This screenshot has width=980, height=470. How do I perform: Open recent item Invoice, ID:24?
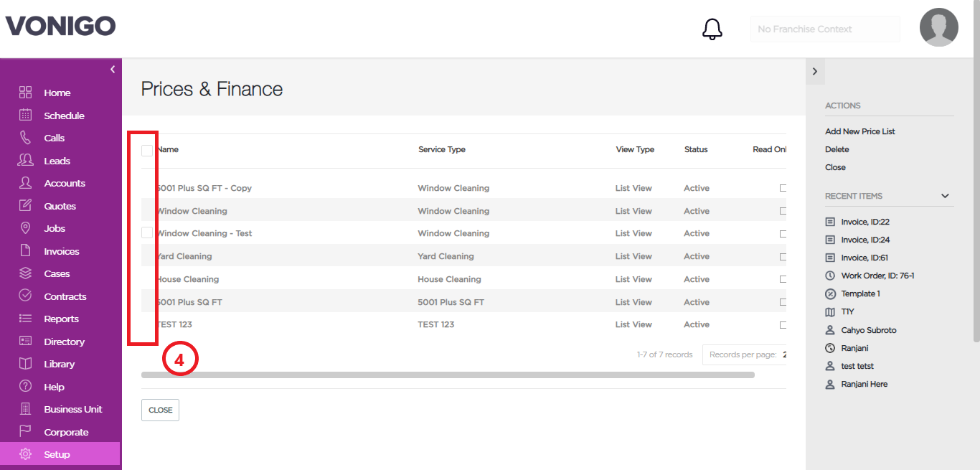pos(865,240)
